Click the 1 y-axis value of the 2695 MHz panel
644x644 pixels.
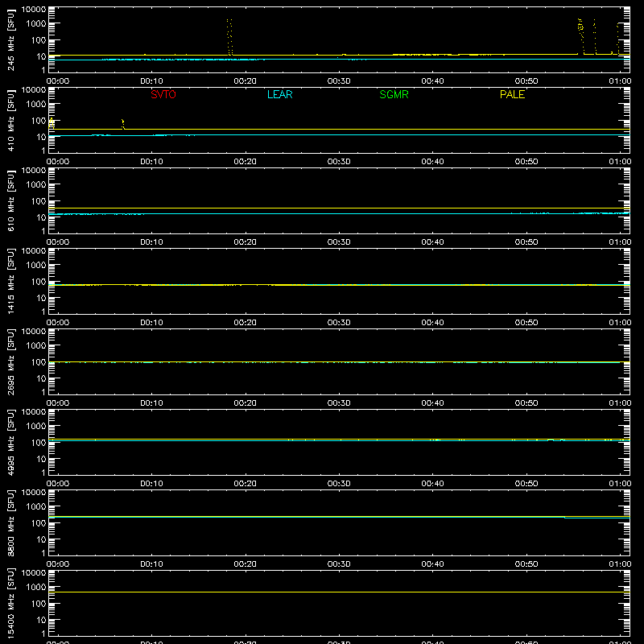[43, 392]
